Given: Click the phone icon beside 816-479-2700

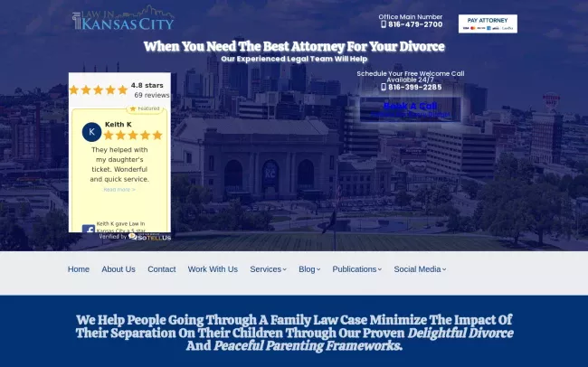Looking at the screenshot, I should [x=384, y=24].
